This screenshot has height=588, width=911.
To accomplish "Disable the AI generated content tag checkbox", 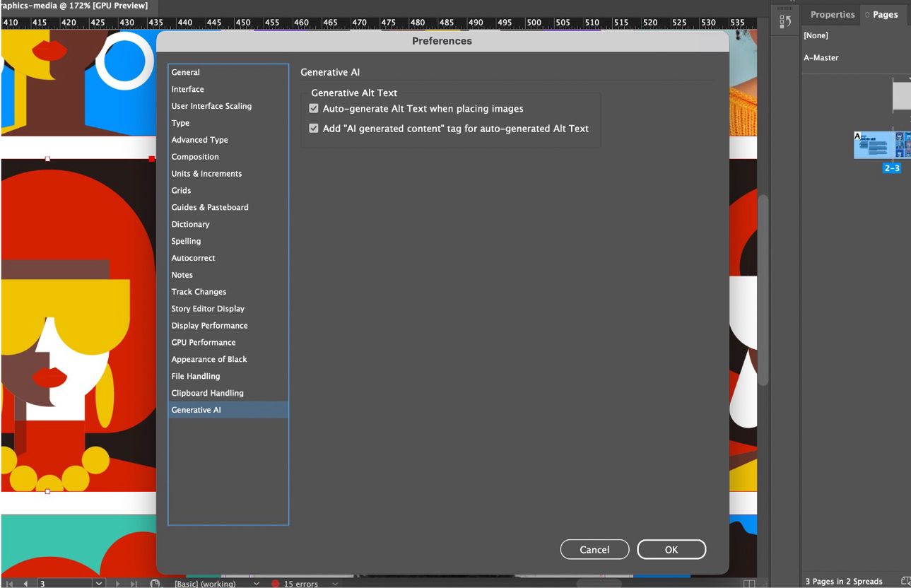I will point(314,128).
